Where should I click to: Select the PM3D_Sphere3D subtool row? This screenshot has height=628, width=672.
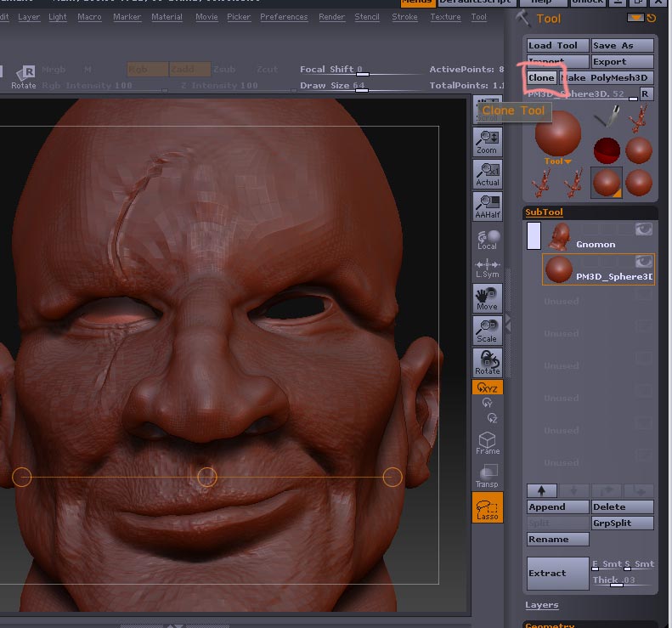point(599,269)
